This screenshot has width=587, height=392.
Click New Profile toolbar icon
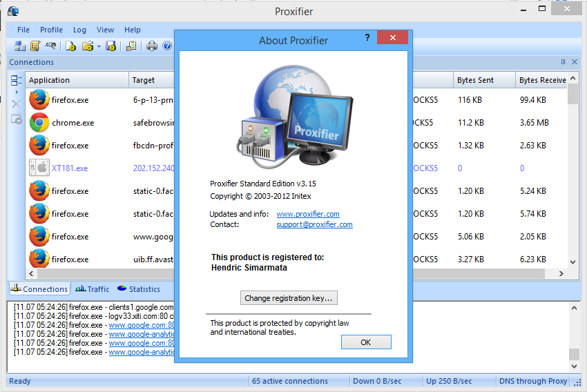click(x=70, y=46)
